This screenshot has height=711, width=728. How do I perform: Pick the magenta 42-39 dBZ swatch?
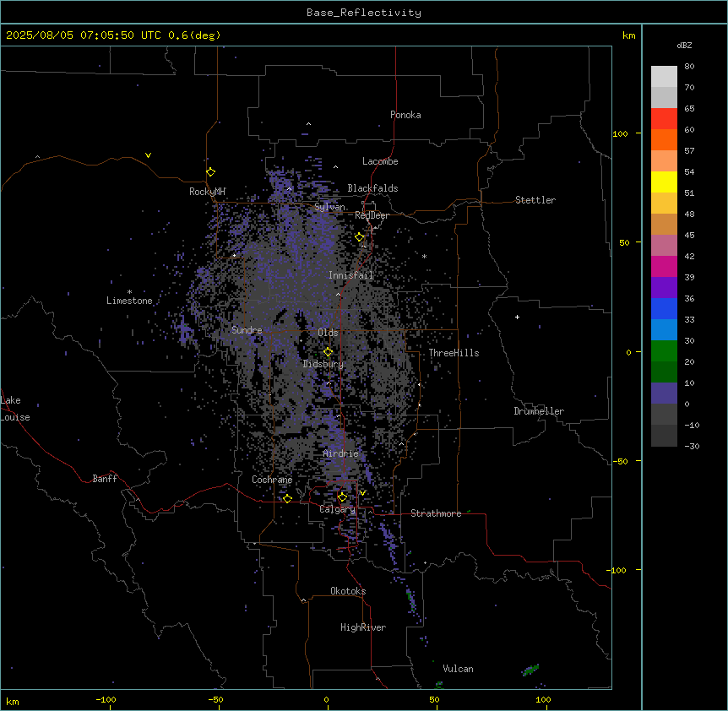click(x=664, y=266)
